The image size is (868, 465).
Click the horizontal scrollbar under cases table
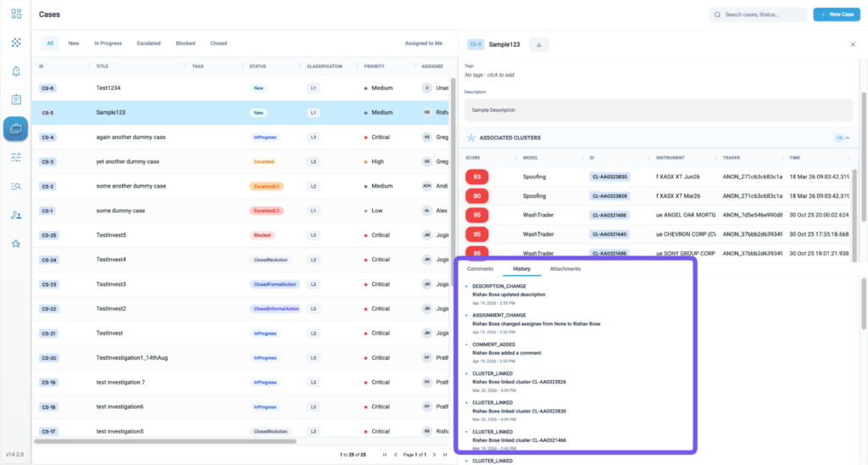(x=165, y=442)
